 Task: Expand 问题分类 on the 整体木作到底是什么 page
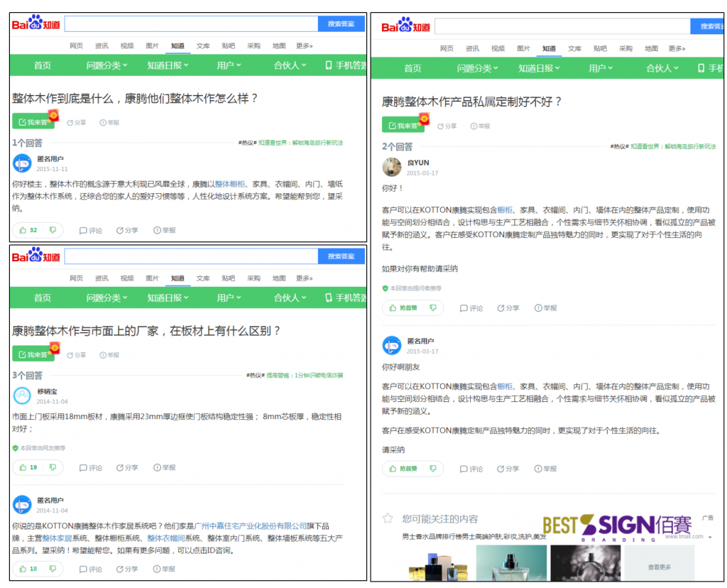(x=106, y=65)
